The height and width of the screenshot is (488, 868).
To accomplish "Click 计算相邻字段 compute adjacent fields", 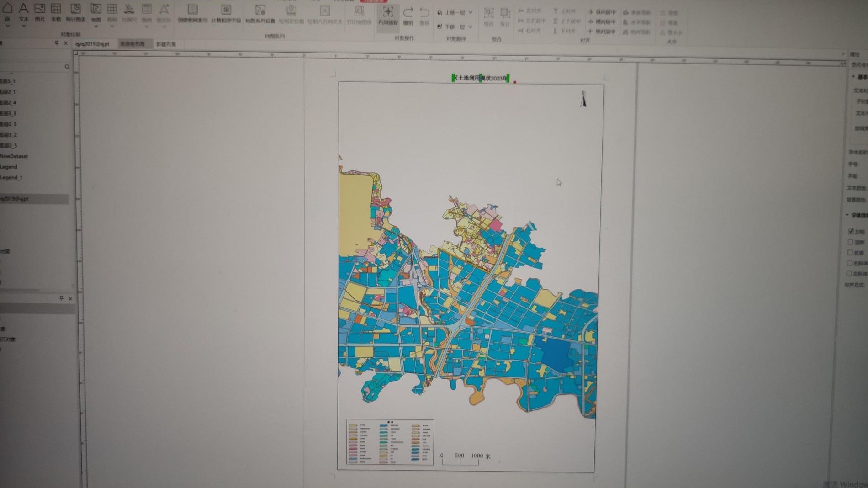I will click(226, 14).
